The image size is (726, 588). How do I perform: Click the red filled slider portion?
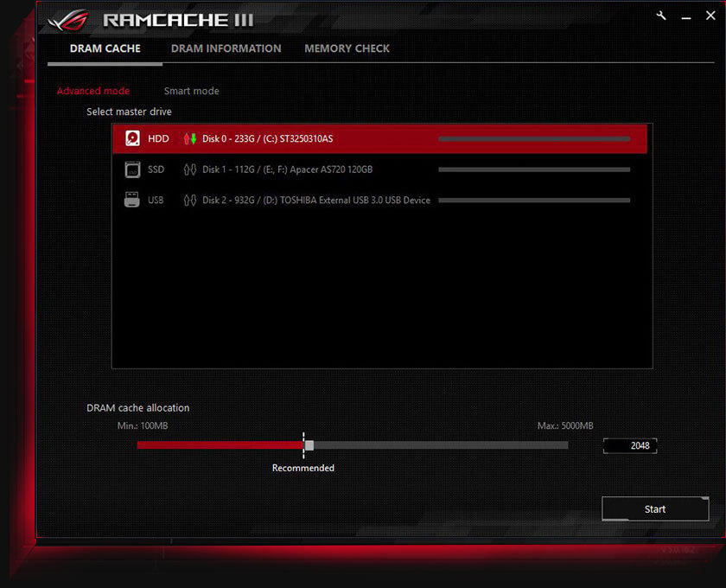pyautogui.click(x=220, y=445)
